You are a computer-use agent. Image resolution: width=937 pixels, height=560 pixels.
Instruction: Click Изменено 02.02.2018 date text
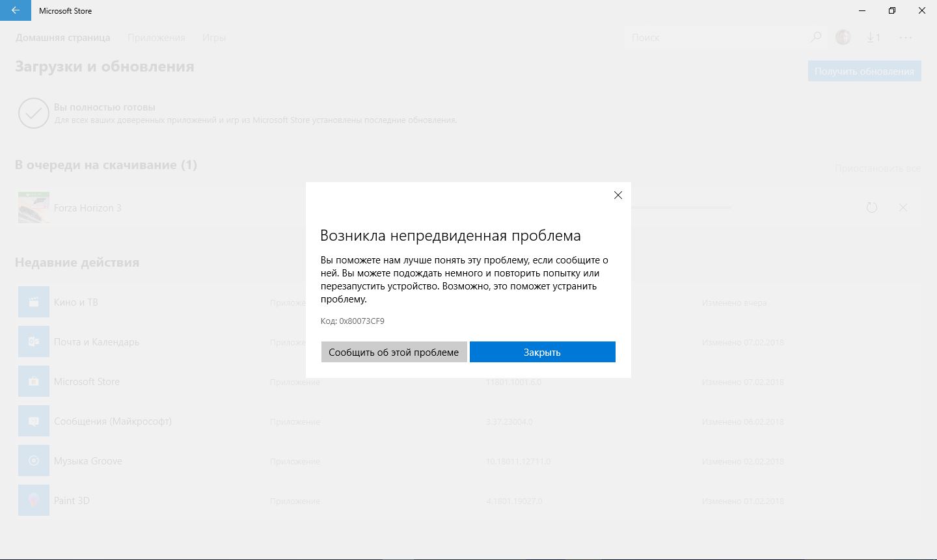tap(742, 462)
